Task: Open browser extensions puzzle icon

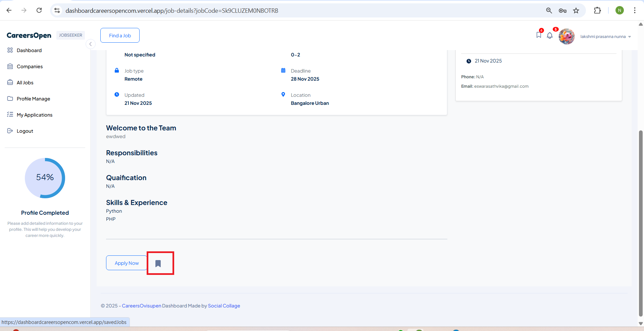Action: (x=597, y=10)
